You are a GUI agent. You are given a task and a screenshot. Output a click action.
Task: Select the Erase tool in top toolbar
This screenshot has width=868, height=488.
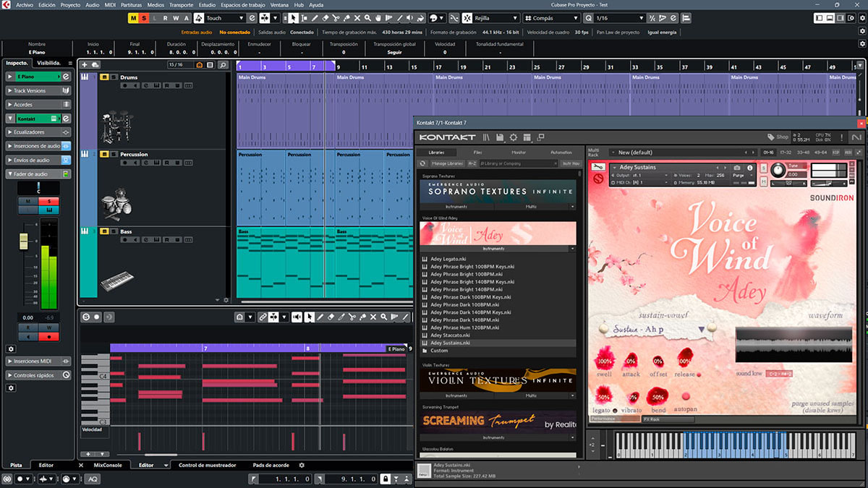(325, 17)
